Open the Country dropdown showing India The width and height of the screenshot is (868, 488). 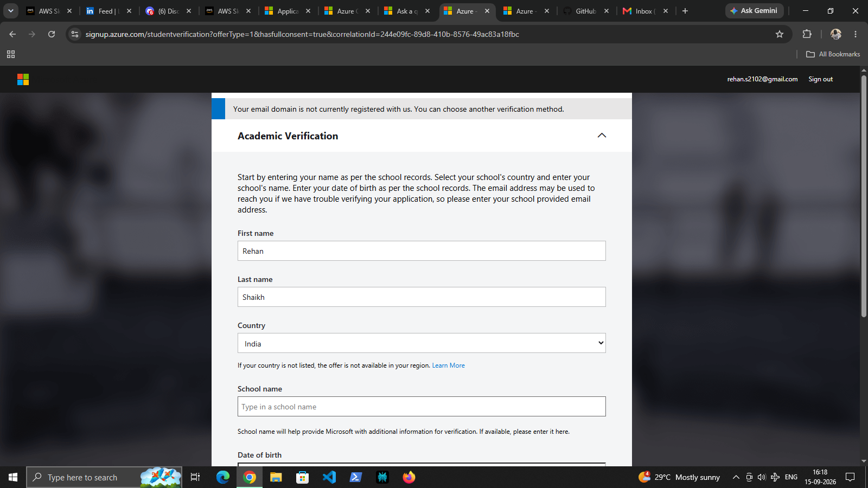click(422, 343)
